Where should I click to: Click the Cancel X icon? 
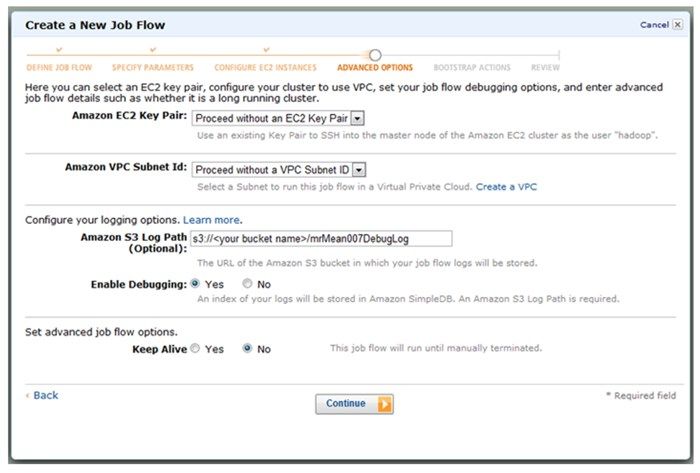(678, 24)
